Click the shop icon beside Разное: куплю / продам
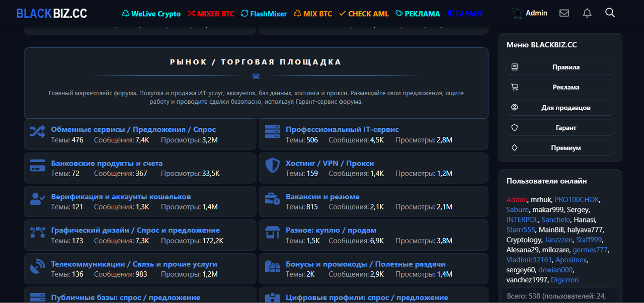Screen dimensions: 644x303 [273, 232]
